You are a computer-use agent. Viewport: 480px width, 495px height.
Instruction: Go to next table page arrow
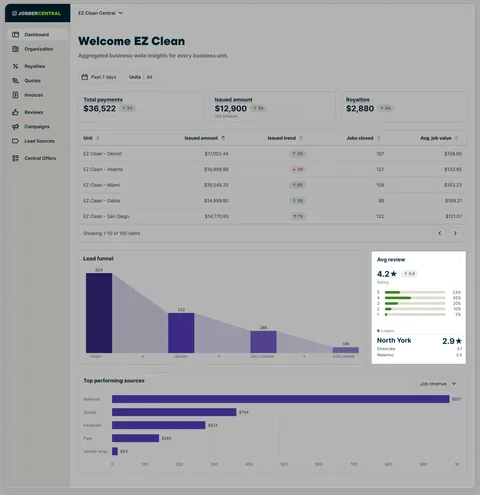(x=455, y=233)
